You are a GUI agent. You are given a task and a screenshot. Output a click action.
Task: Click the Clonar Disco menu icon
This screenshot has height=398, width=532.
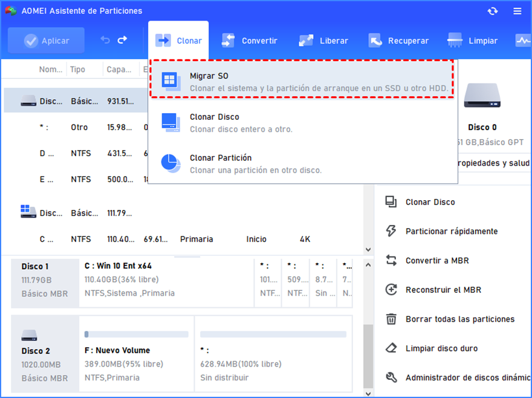pos(171,123)
